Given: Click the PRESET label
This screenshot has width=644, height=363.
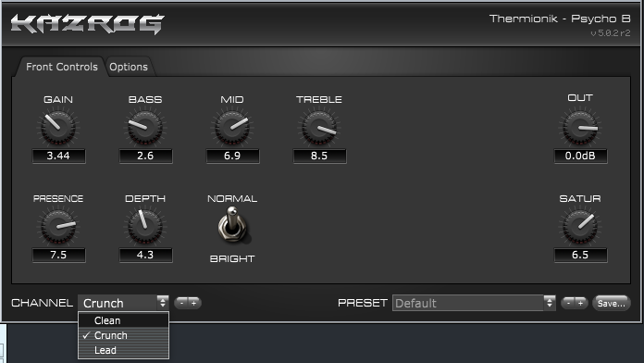Looking at the screenshot, I should coord(363,303).
